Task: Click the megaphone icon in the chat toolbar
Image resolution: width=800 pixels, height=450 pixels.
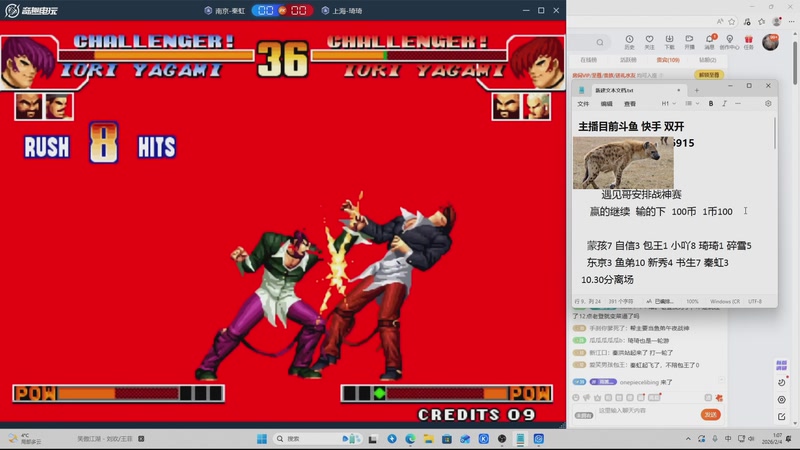Action: coord(587,397)
